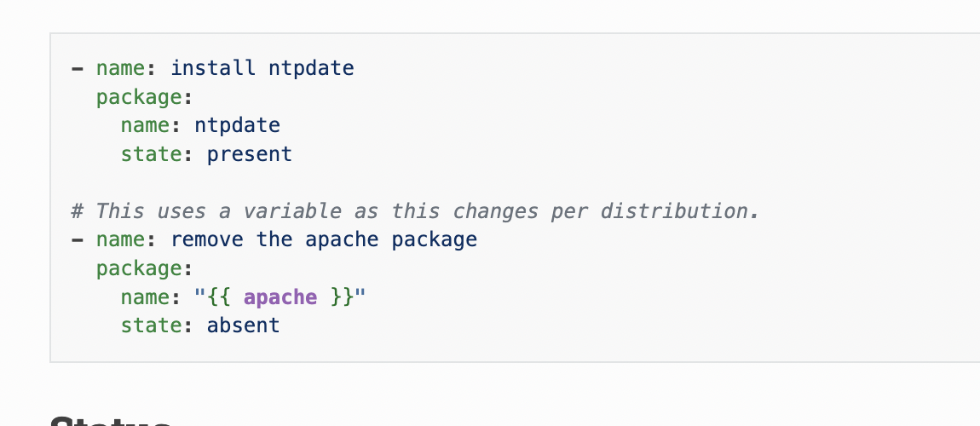Click the 'absent' state value

coord(244,325)
